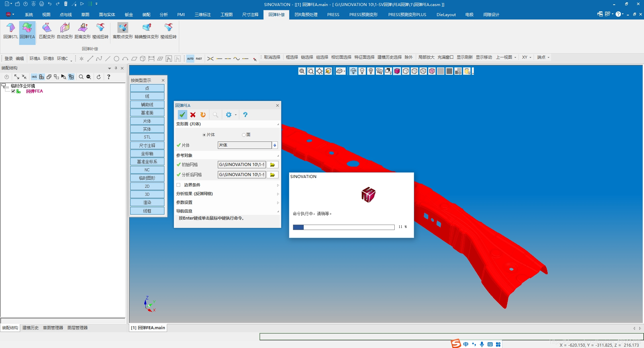This screenshot has height=348, width=644.
Task: Open the car view orientation dropdown
Action: 344,71
